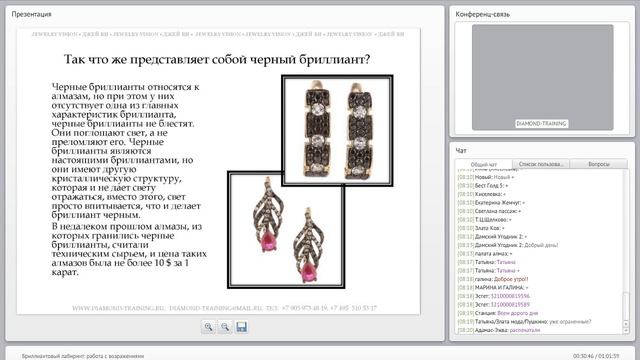Viewport: 640px width, 360px height.
Task: Click chat message from Новый
Action: click(486, 177)
